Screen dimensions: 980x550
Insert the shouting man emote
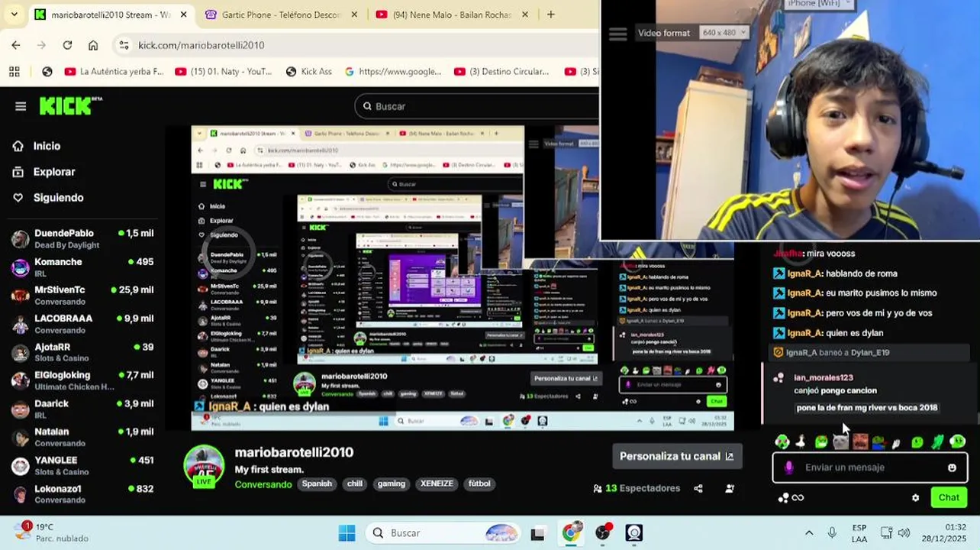(860, 442)
